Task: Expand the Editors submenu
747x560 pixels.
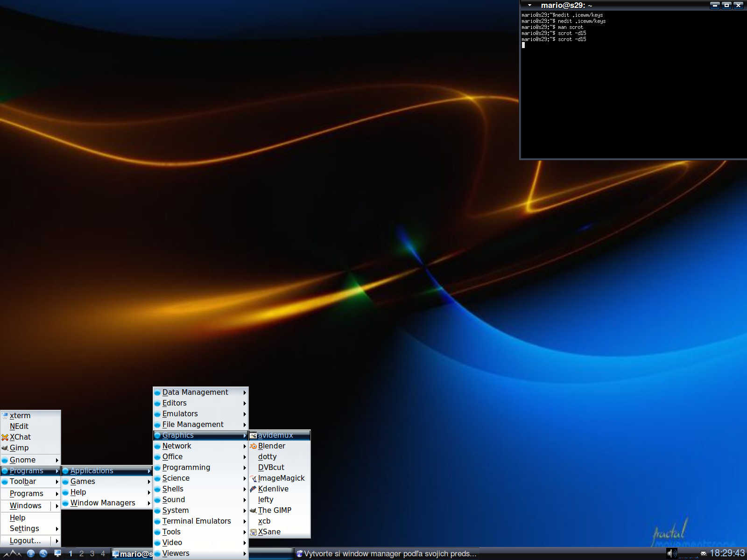Action: (201, 403)
